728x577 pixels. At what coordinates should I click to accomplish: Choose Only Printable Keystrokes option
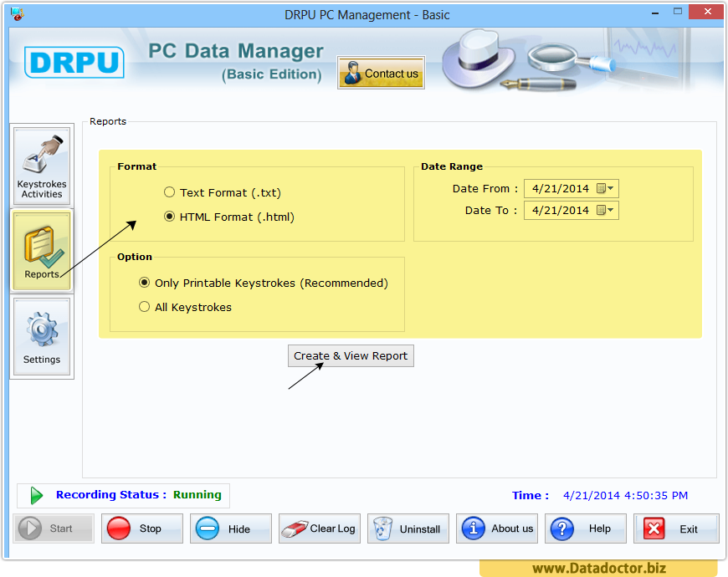(145, 283)
